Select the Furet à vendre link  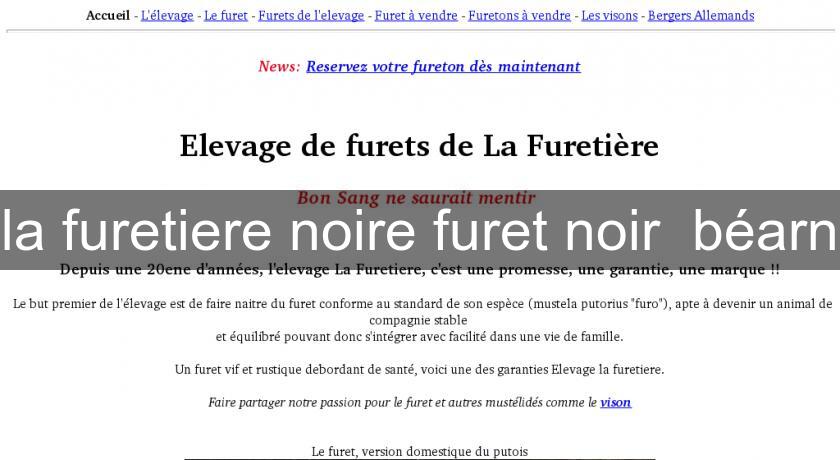tap(415, 15)
